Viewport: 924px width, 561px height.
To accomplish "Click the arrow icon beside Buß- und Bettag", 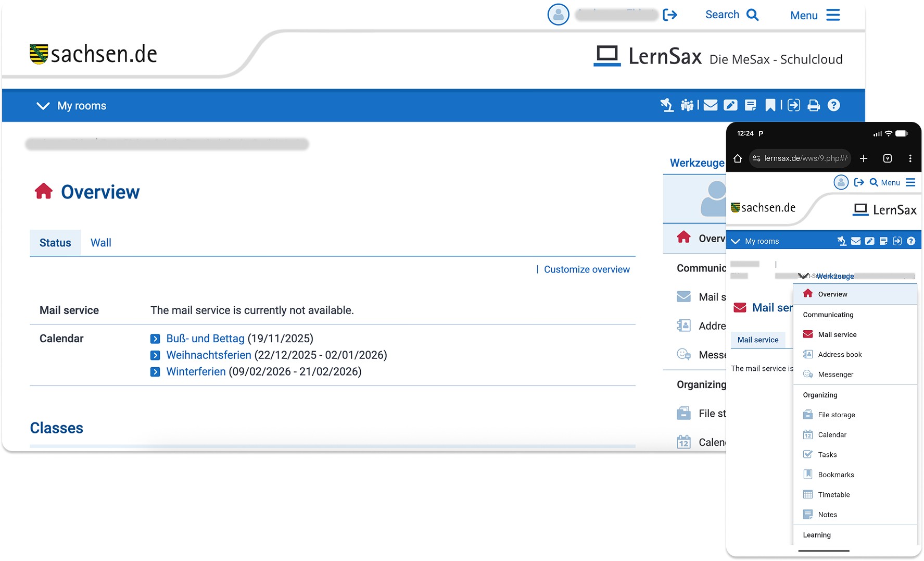I will [x=155, y=339].
